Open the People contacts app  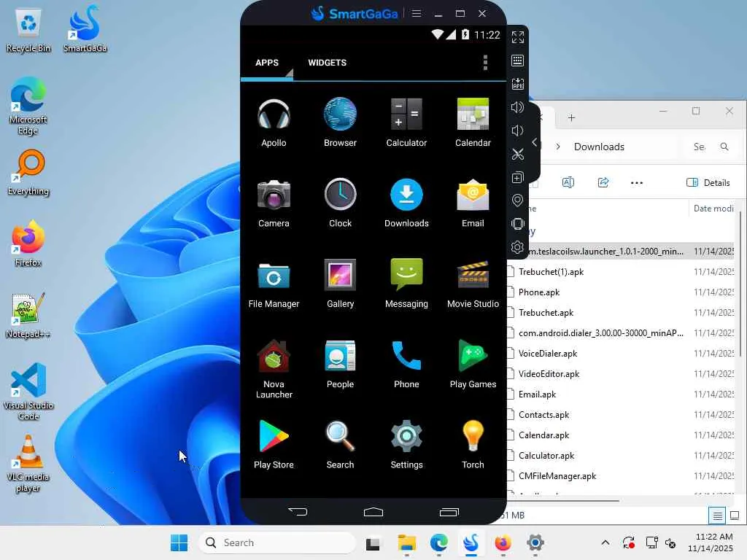pos(340,364)
